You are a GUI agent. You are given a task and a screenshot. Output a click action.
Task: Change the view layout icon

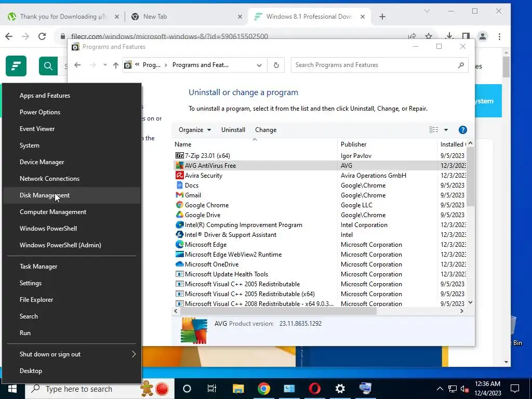tap(434, 129)
